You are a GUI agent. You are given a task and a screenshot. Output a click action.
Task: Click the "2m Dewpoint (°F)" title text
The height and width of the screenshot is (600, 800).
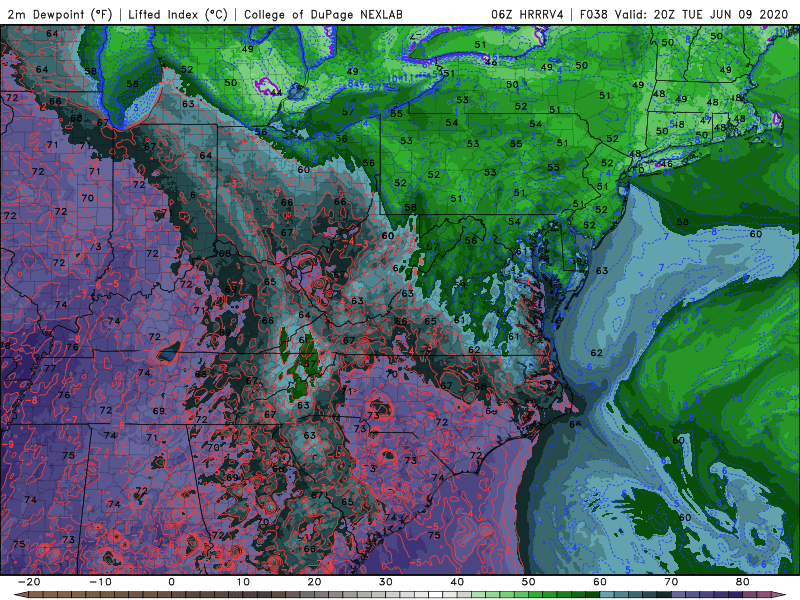(59, 14)
